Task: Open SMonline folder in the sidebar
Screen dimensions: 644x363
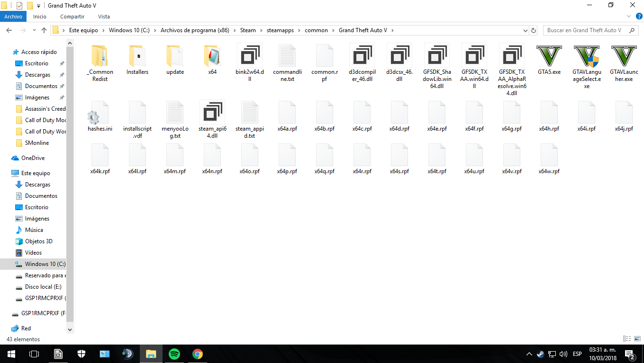Action: tap(37, 143)
